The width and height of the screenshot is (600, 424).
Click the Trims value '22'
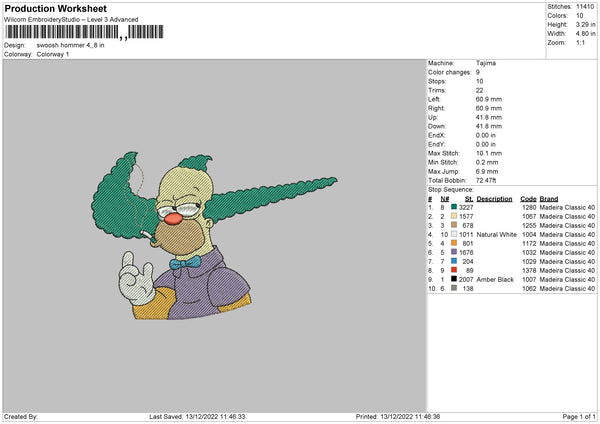[479, 90]
